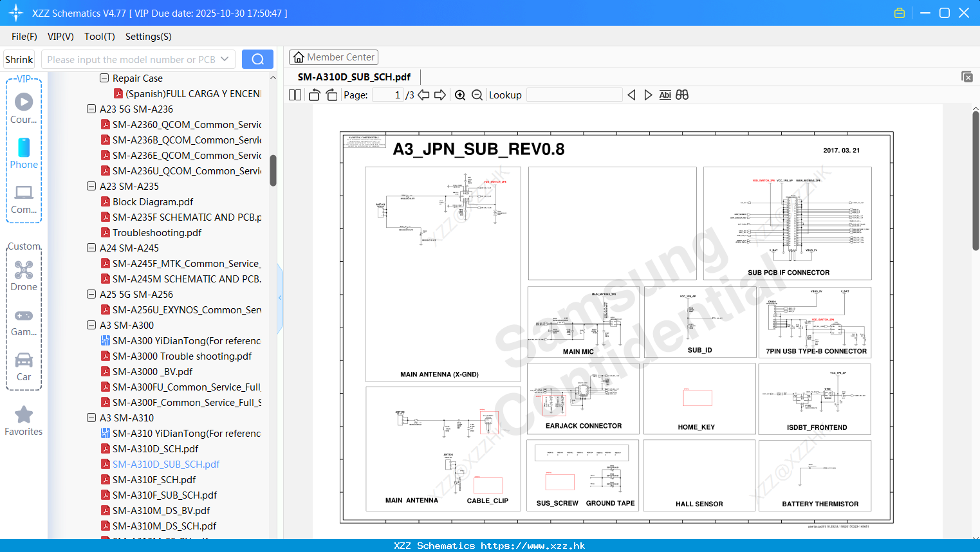
Task: Toggle the Abi match-text option
Action: click(x=665, y=95)
